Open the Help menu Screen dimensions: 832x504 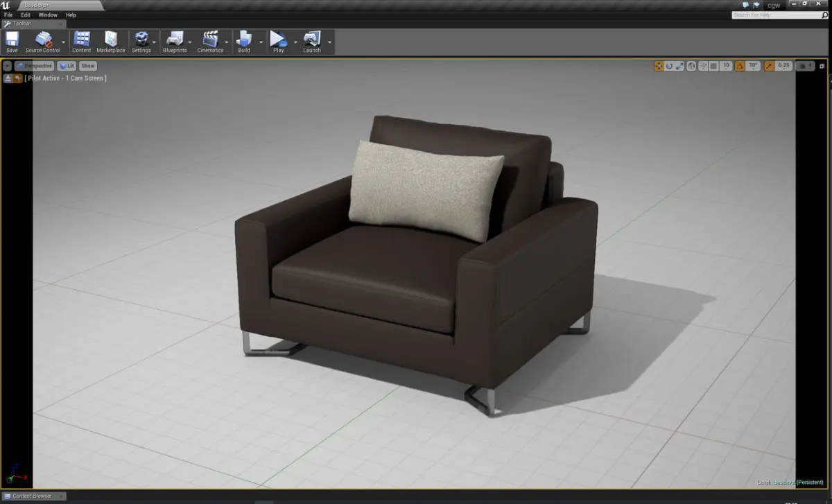(x=71, y=15)
